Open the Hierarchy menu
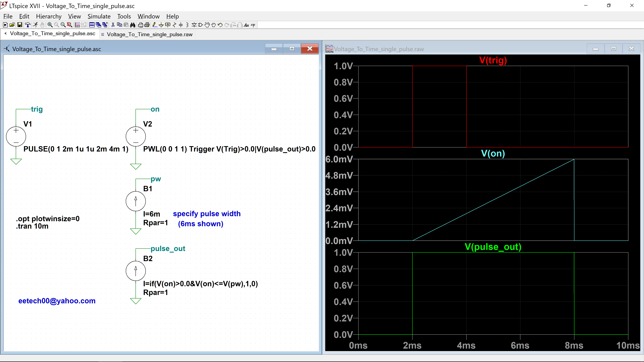This screenshot has width=644, height=362. 49,16
